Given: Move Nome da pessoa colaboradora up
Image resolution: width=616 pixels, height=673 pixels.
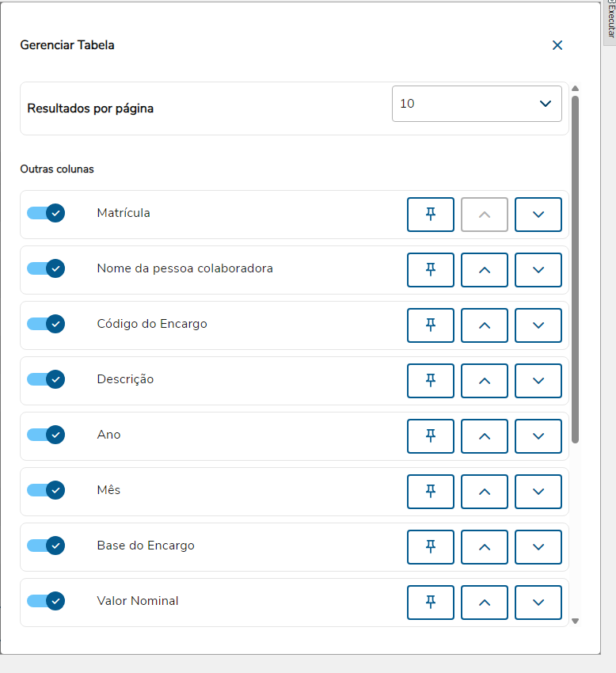Looking at the screenshot, I should coord(485,270).
